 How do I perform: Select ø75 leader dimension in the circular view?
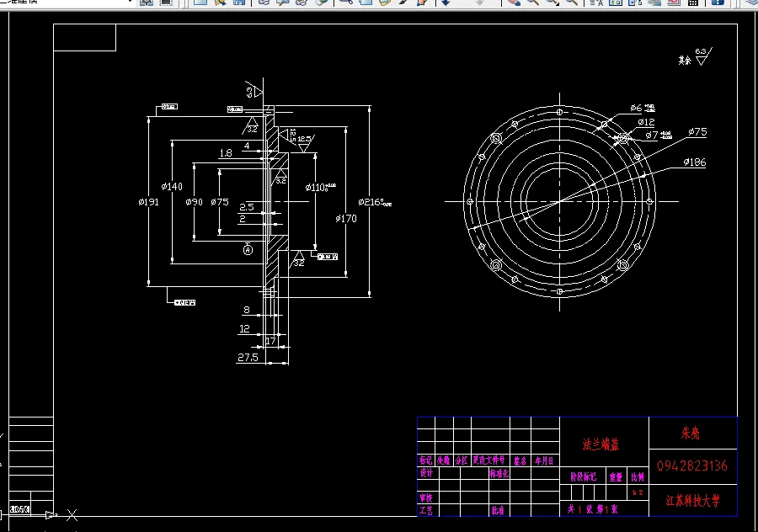[697, 132]
